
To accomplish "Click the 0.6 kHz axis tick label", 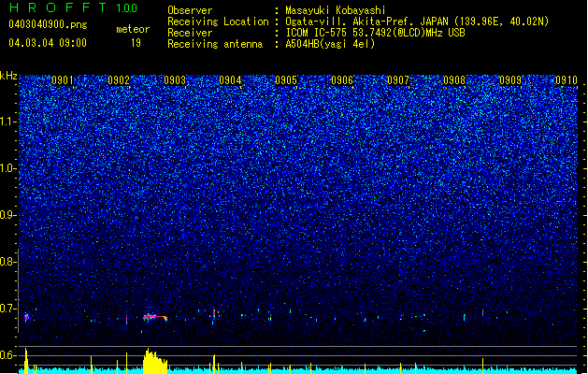I will click(x=8, y=355).
